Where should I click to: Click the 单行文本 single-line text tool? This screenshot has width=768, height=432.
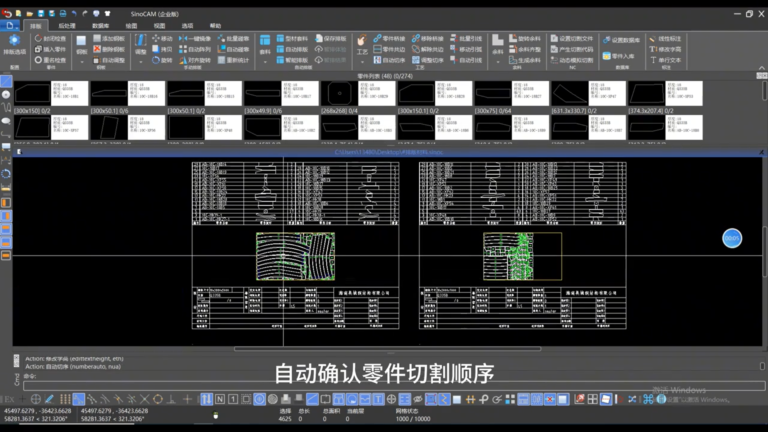pos(665,60)
